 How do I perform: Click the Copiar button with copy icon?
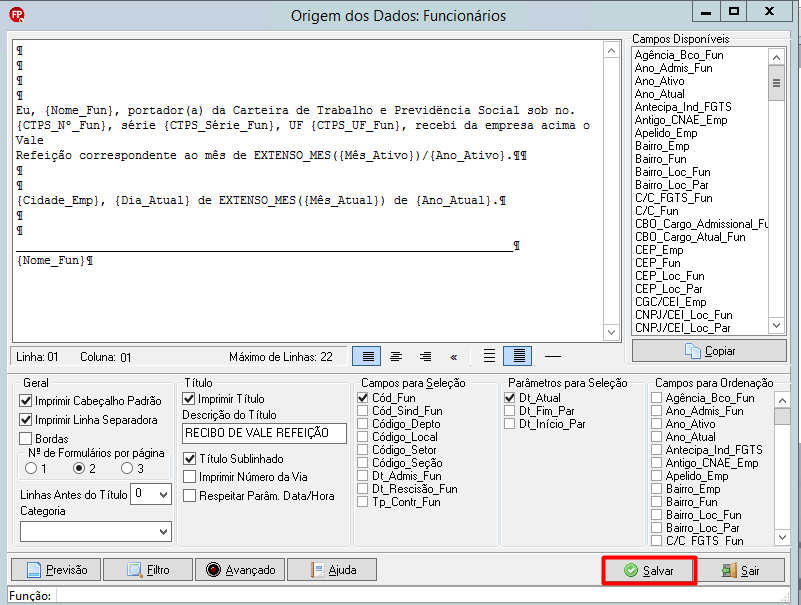tap(709, 351)
